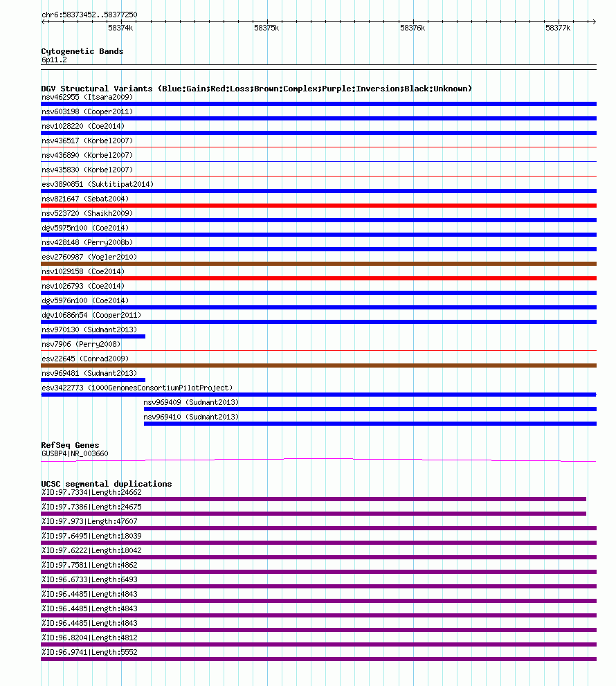The image size is (616, 686).
Task: Select the 58376k ruler mark
Action: 413,28
